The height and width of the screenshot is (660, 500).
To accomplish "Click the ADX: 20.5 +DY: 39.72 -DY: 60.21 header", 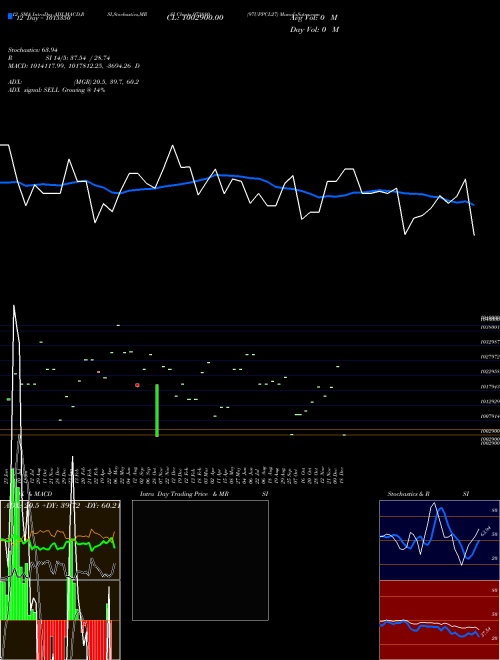I will click(62, 505).
